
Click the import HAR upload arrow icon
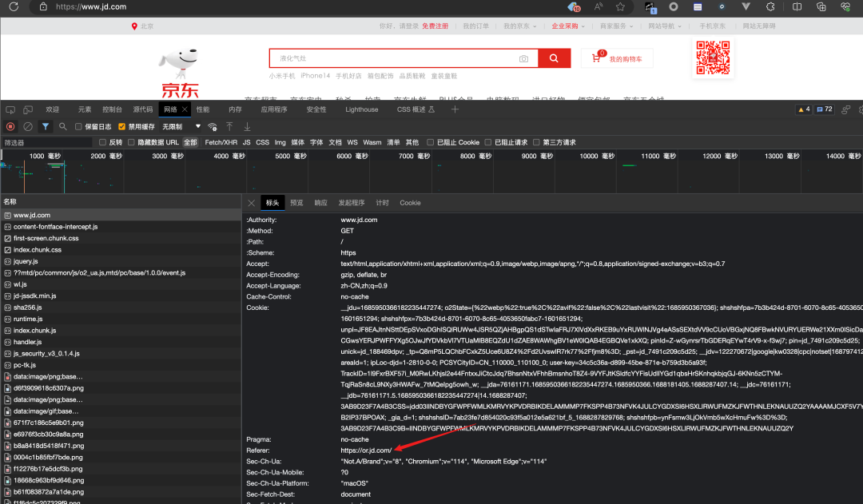coord(229,126)
